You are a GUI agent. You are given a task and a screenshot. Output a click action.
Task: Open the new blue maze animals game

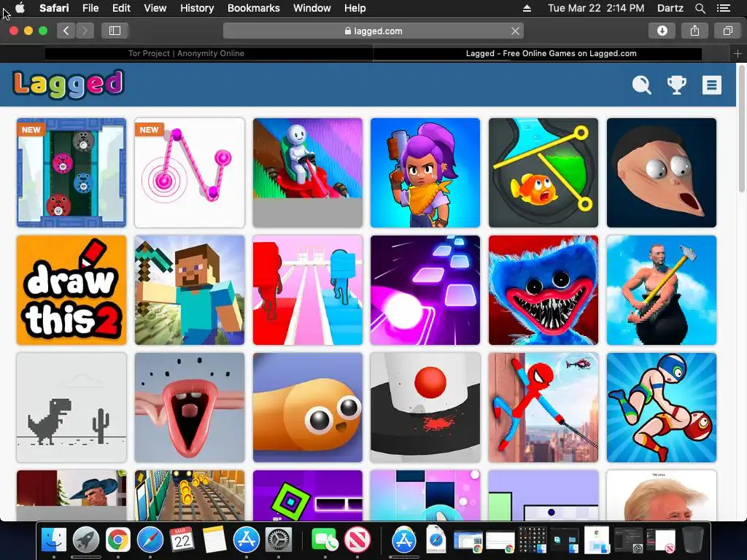coord(71,173)
